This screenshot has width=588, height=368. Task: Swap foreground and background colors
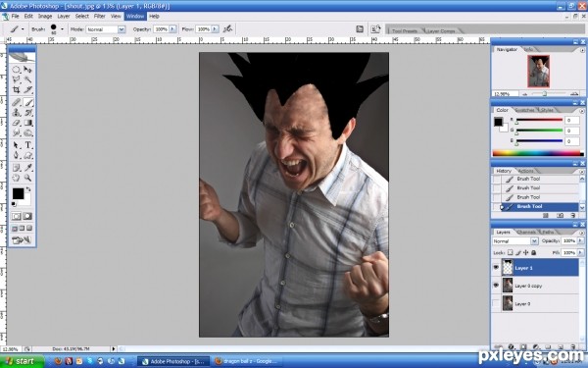point(28,189)
